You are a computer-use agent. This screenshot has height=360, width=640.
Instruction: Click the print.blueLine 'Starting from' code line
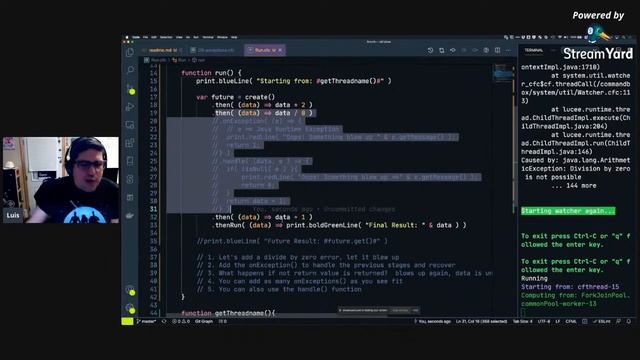[293, 81]
